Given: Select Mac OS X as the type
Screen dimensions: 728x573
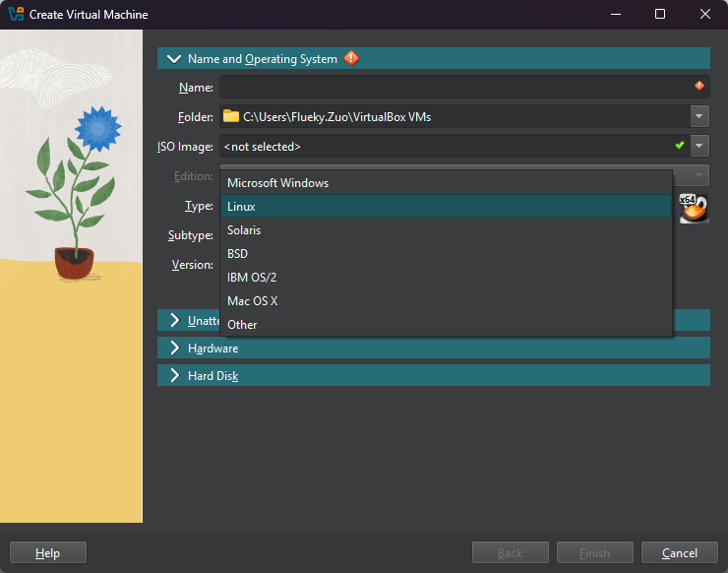Looking at the screenshot, I should (253, 301).
